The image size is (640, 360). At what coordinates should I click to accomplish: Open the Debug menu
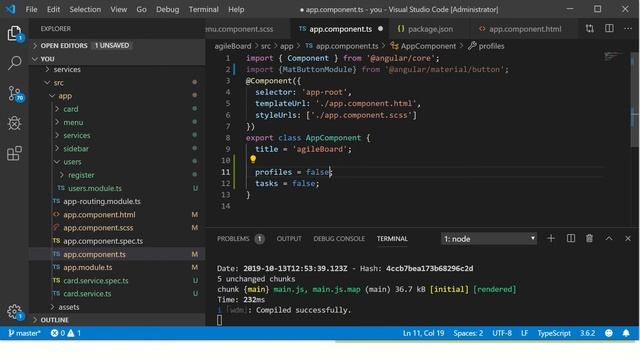click(x=167, y=9)
